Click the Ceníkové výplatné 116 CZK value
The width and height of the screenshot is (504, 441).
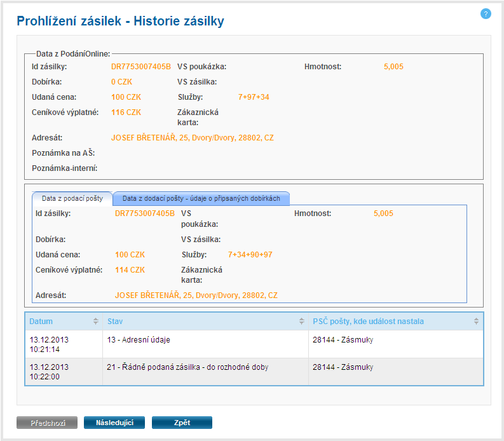(126, 112)
